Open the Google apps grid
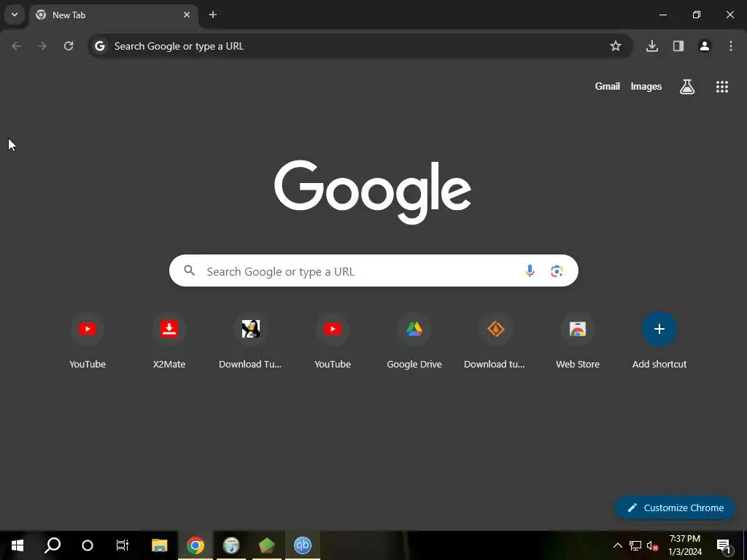This screenshot has height=560, width=747. pyautogui.click(x=722, y=87)
